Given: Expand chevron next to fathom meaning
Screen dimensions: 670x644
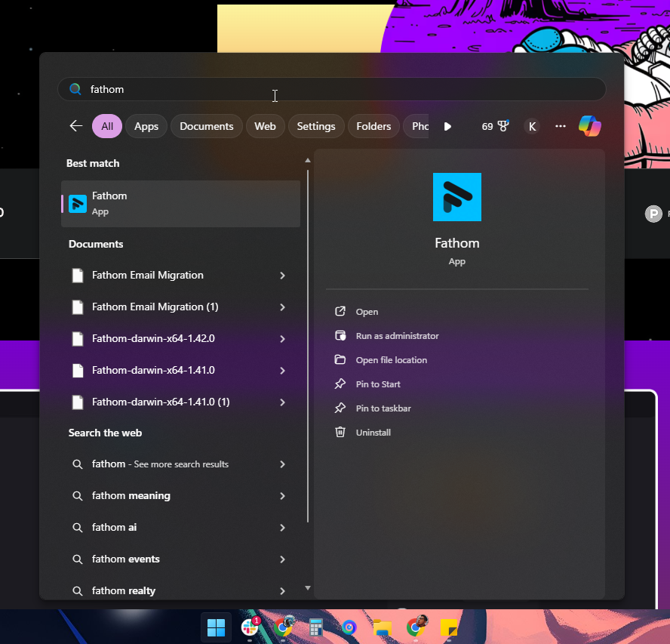Looking at the screenshot, I should pyautogui.click(x=282, y=496).
